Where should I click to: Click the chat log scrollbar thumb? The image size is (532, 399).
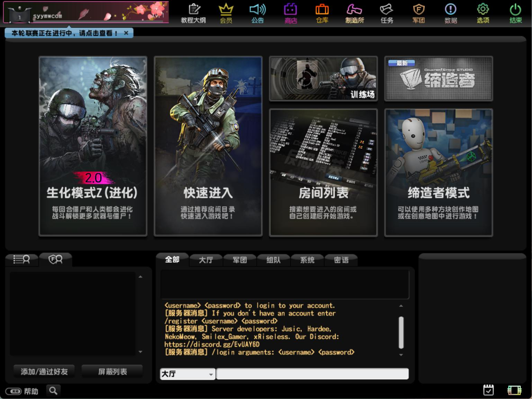click(x=401, y=332)
